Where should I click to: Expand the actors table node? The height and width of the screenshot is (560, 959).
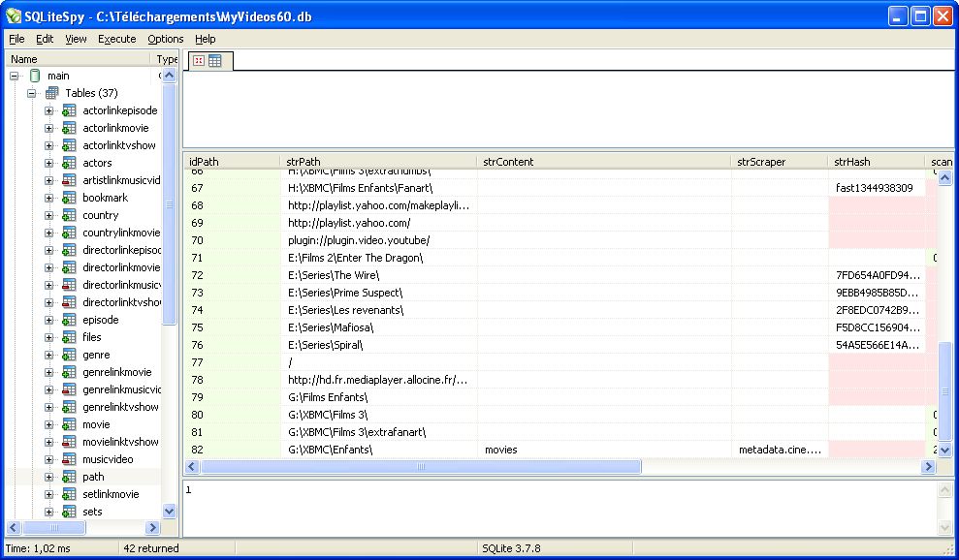(48, 163)
